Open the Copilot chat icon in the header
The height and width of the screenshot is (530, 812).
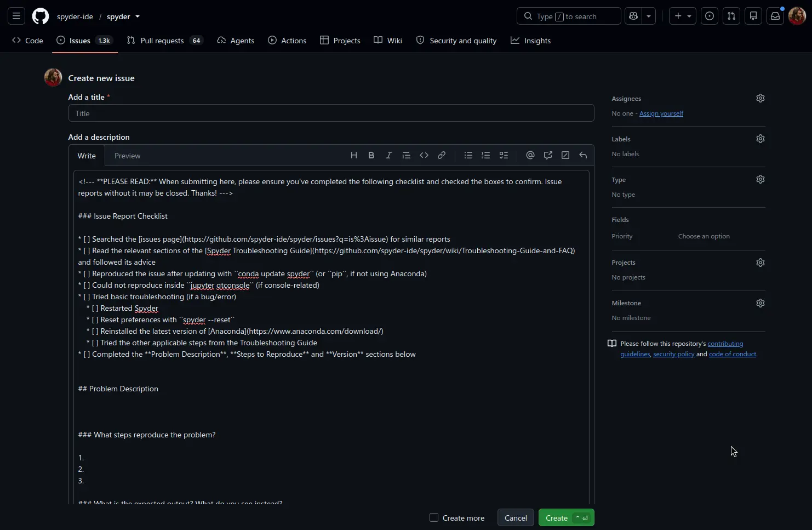(x=633, y=16)
